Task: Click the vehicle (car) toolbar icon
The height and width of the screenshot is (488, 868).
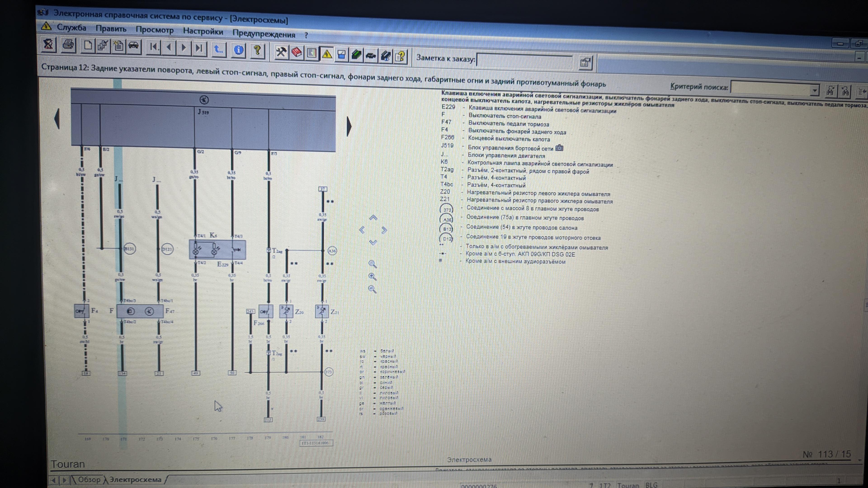Action: tap(133, 47)
